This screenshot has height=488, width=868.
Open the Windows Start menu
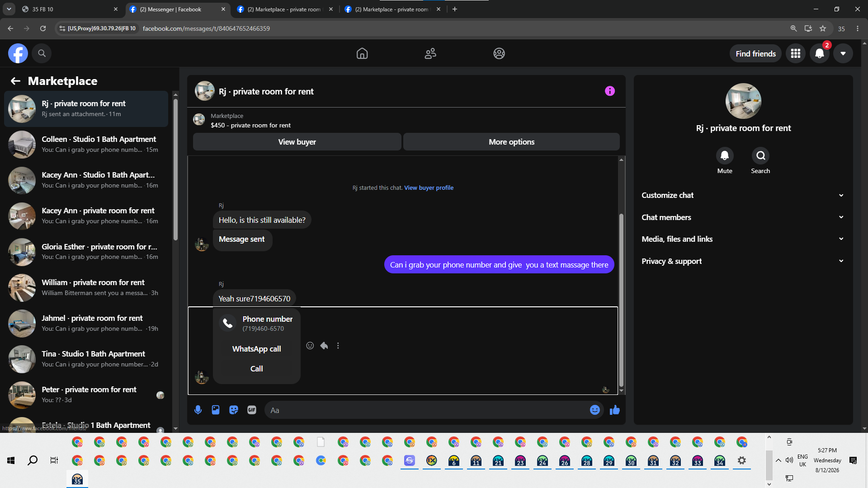[11, 460]
